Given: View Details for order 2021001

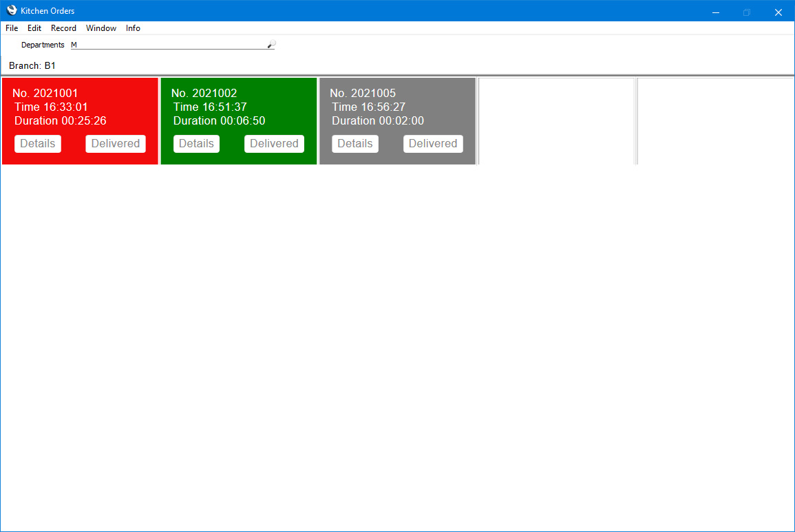Looking at the screenshot, I should tap(38, 144).
